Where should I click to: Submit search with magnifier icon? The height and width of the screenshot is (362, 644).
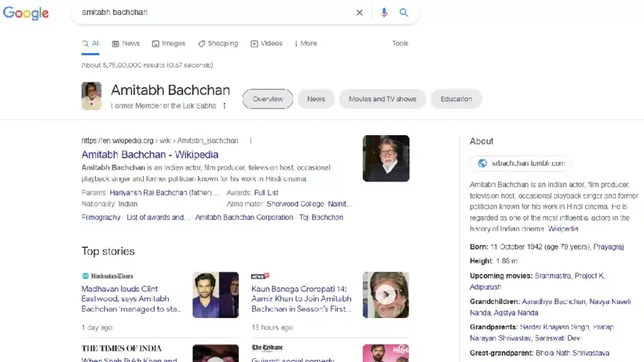(404, 13)
